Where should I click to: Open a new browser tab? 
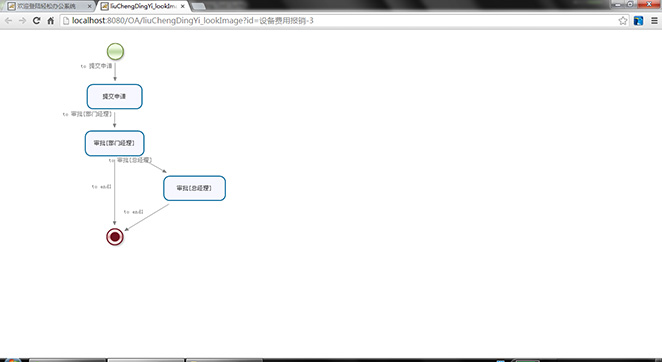(x=198, y=6)
